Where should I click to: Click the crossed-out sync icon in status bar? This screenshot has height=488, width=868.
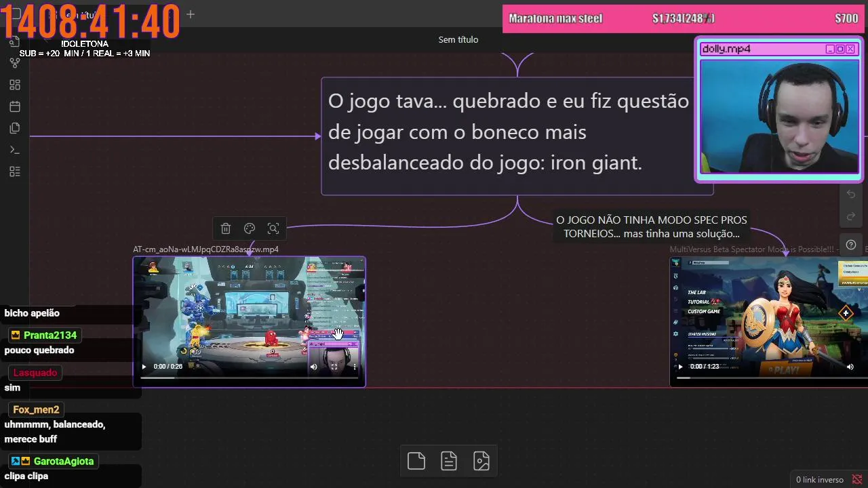point(857,480)
